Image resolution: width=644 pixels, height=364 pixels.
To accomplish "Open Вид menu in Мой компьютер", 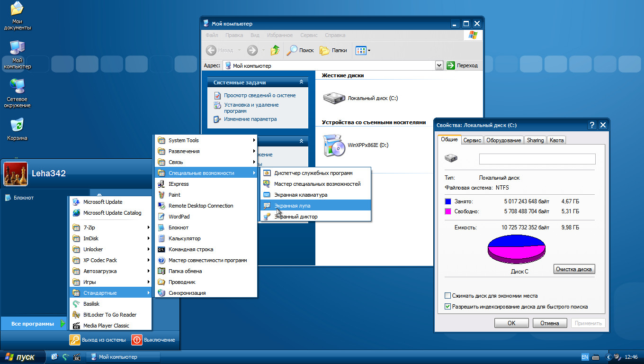I will 255,35.
